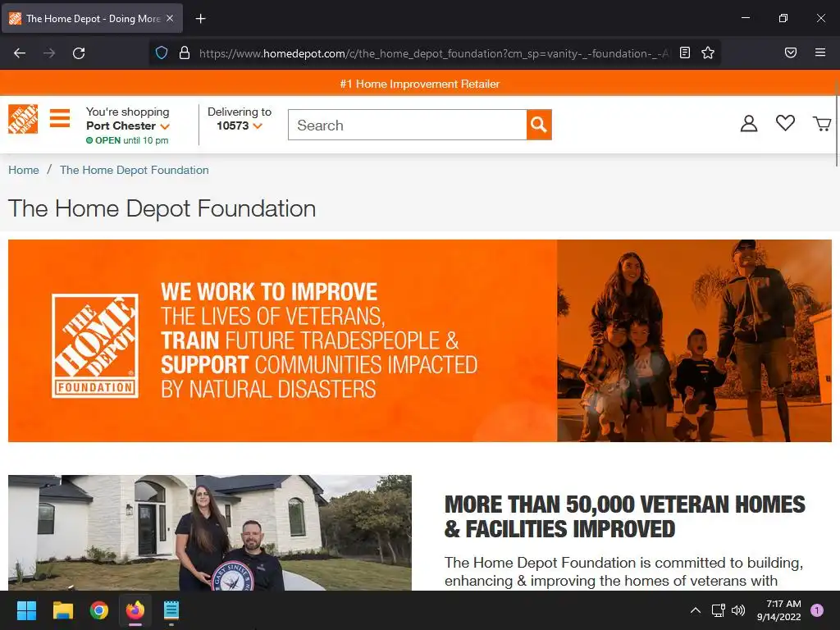Show hidden icons in system tray

pyautogui.click(x=696, y=610)
